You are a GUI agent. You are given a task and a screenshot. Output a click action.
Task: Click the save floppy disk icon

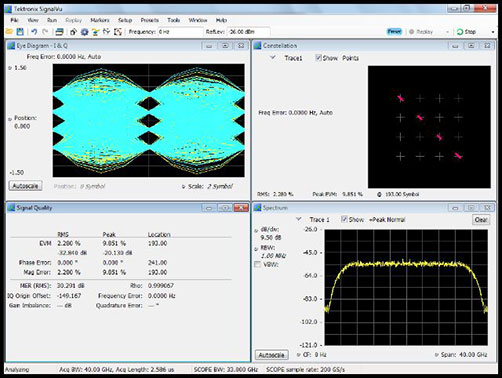(x=20, y=32)
